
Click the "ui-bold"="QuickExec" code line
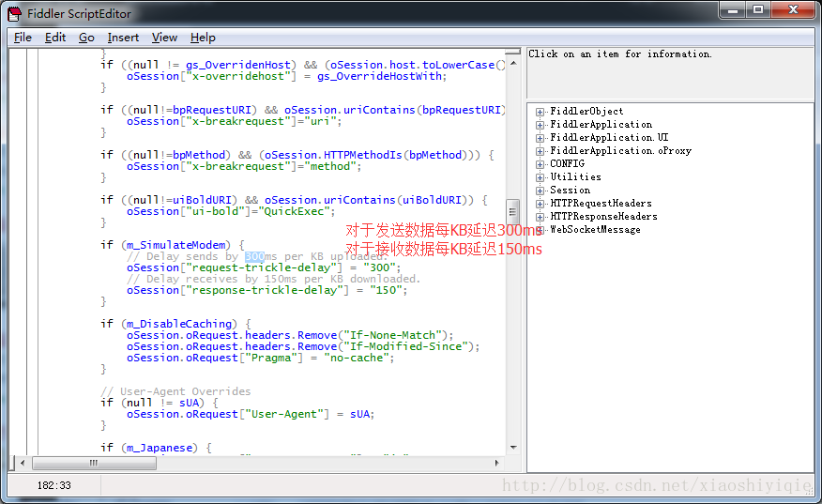click(x=231, y=211)
